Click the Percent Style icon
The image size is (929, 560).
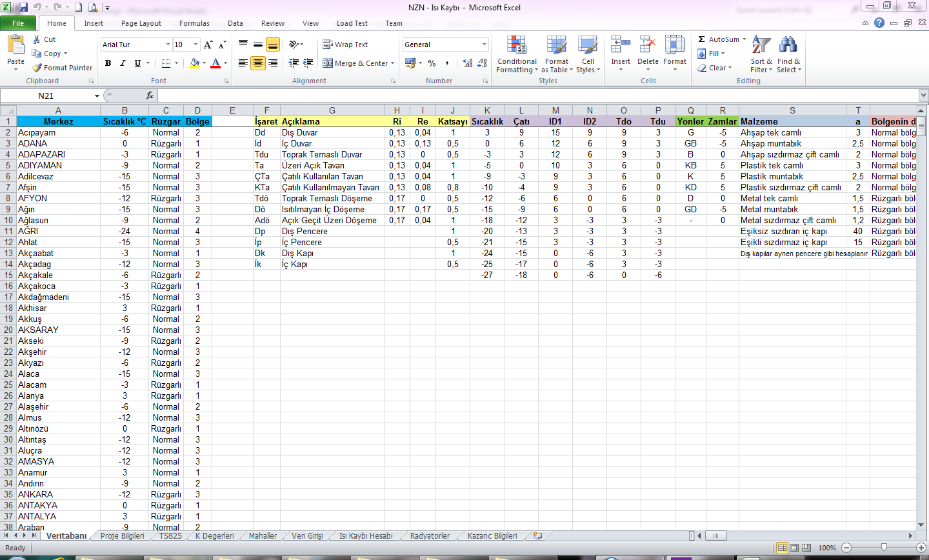(432, 63)
